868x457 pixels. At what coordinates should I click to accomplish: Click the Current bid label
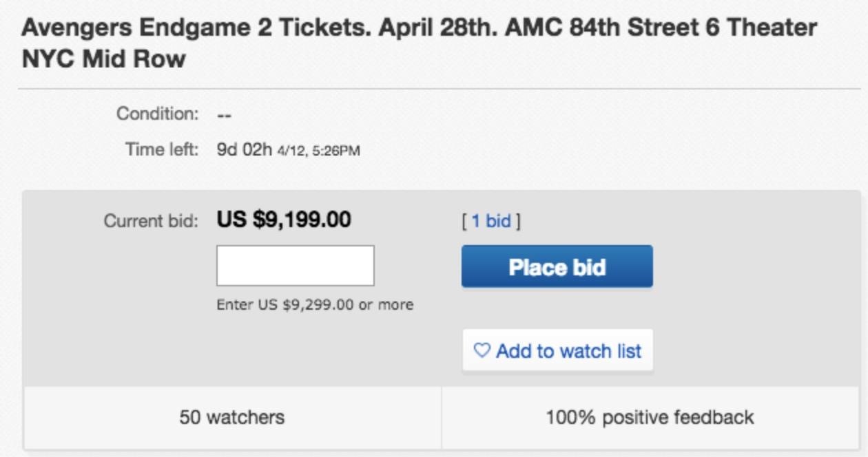click(150, 221)
